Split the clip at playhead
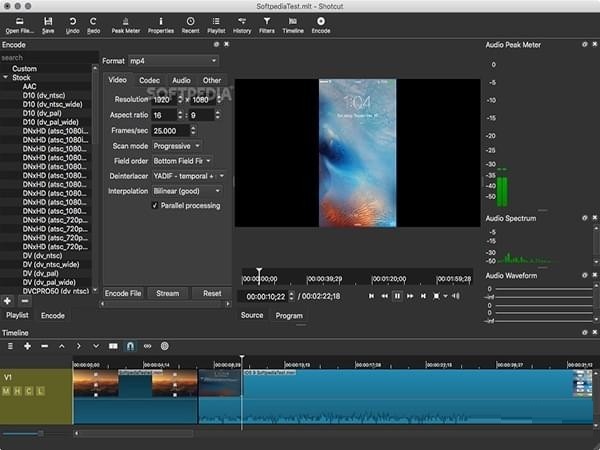600x450 pixels. [113, 346]
